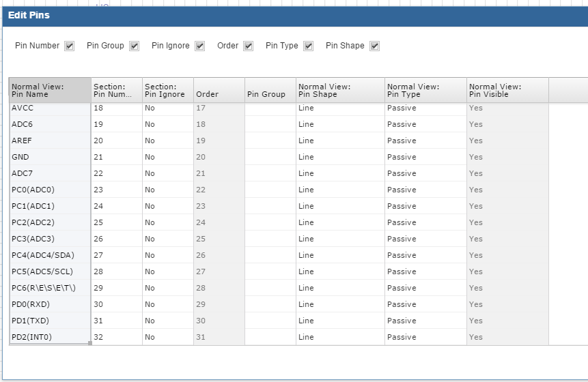Click Pin Ignore 'No' in ADC6 row

coord(168,124)
